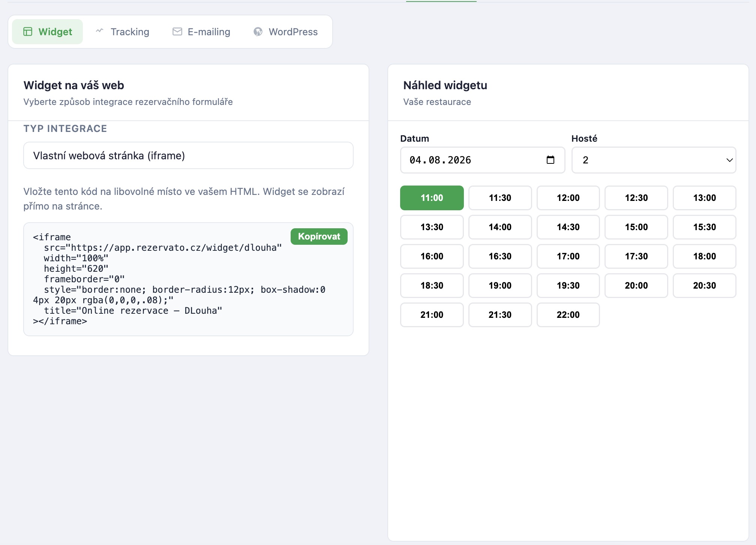Click the iframe src URL line in code
Image resolution: width=756 pixels, height=545 pixels.
click(163, 248)
